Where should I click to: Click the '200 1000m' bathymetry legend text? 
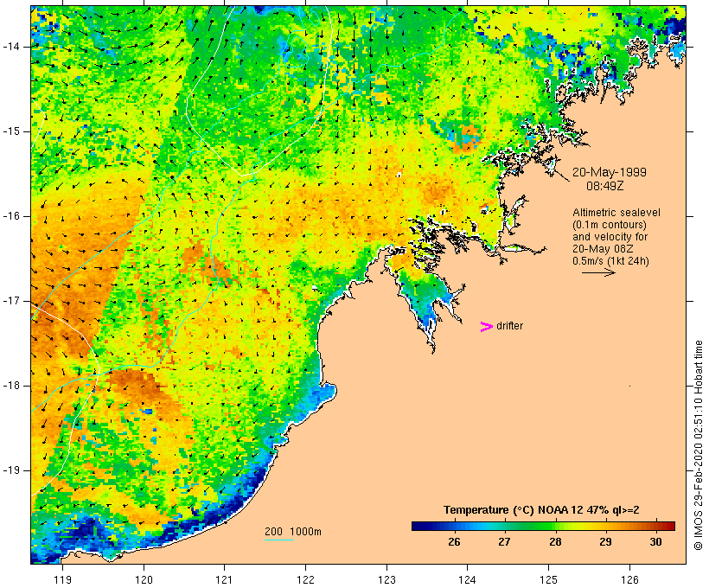[293, 532]
